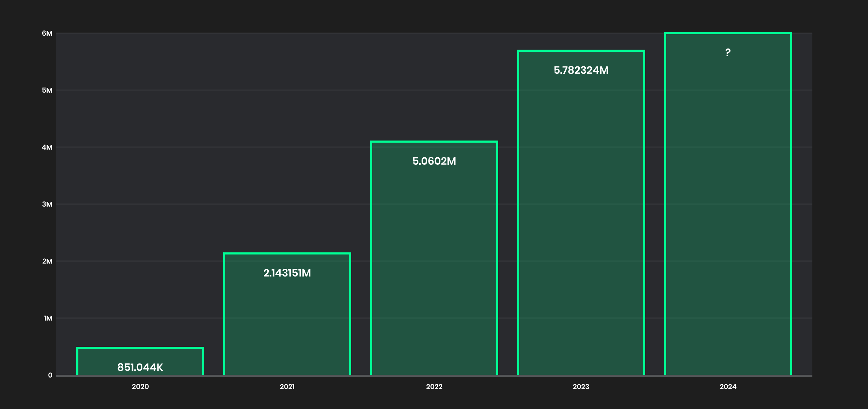Click the horizontal baseline axis of the chart

coord(434,376)
